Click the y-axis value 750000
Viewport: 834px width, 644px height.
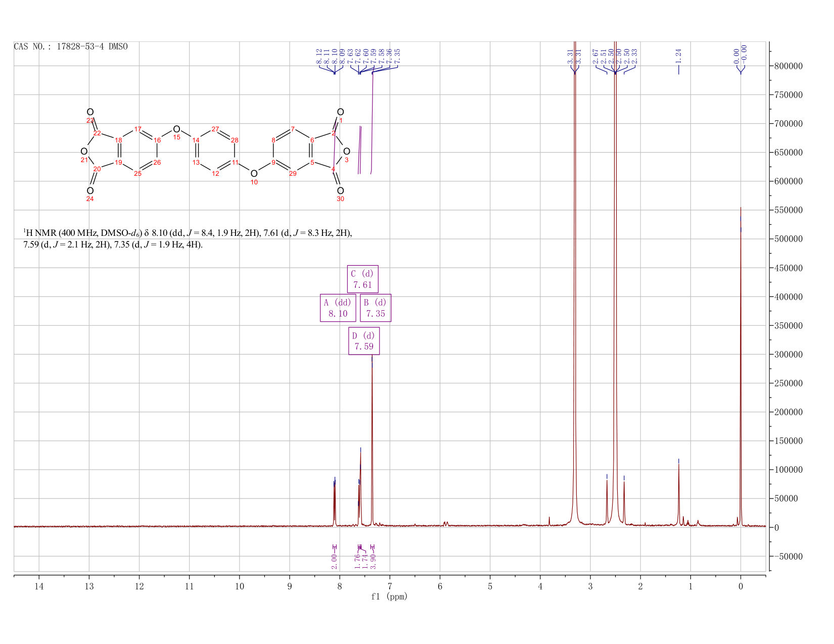point(789,95)
